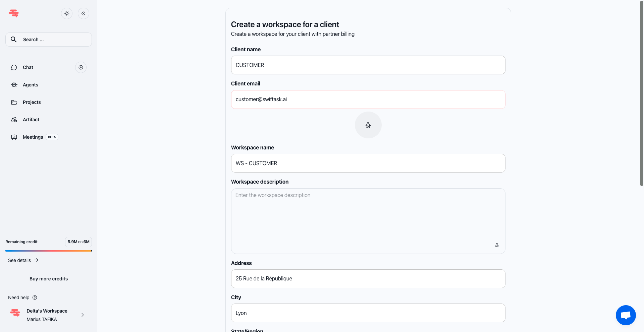644x332 pixels.
Task: Click the Client name input field
Action: point(368,65)
